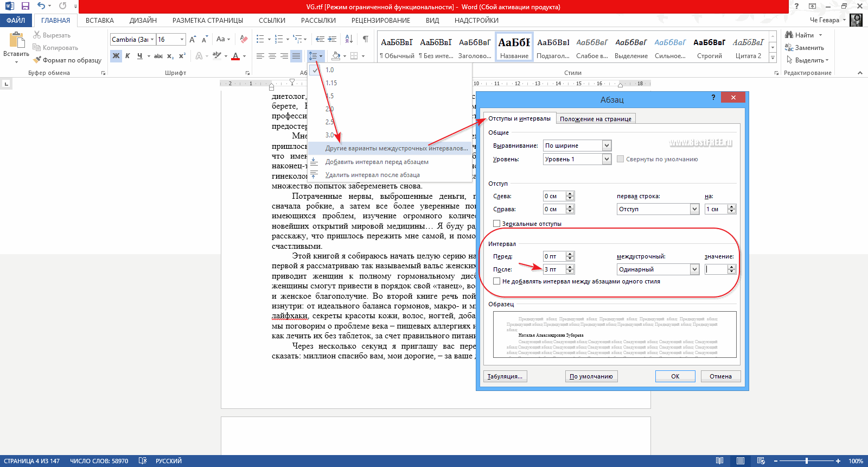Check Не добавлять интервал между абзацами
This screenshot has height=467, width=868.
(496, 281)
